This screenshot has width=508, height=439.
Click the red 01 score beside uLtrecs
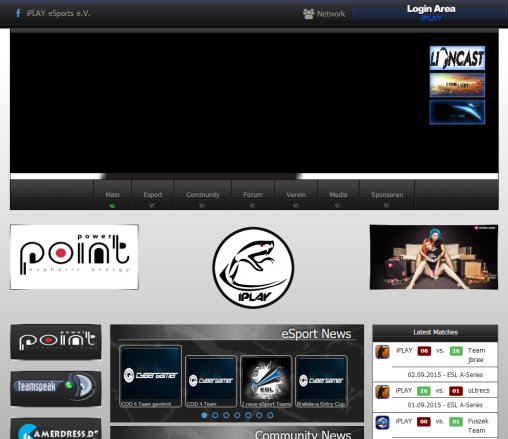[456, 391]
